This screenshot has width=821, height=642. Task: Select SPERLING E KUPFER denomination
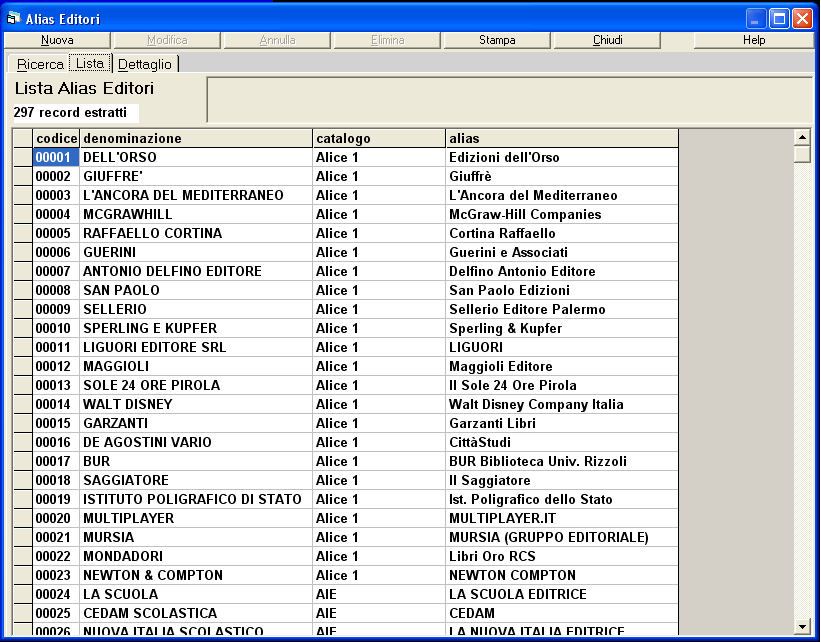[x=196, y=328]
